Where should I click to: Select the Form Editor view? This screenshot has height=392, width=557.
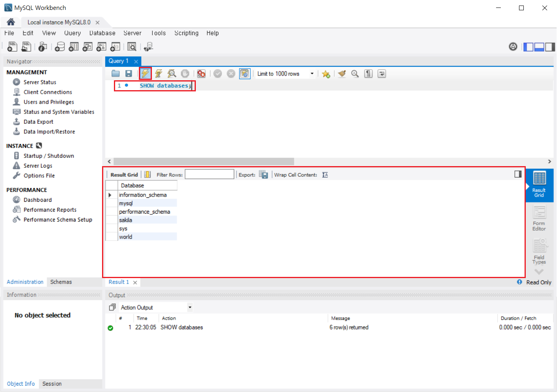[539, 219]
